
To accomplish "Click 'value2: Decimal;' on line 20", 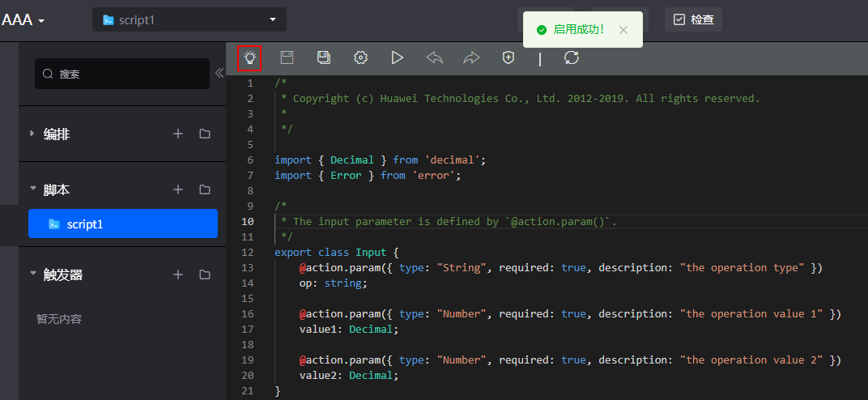I will pos(349,375).
